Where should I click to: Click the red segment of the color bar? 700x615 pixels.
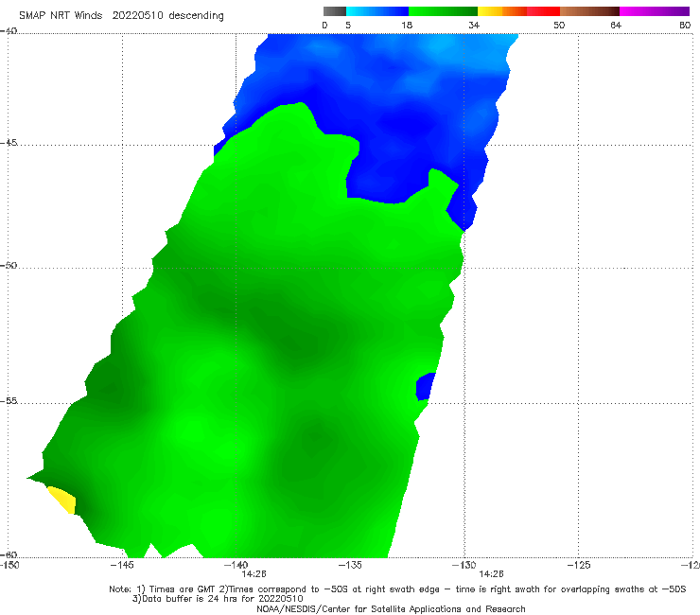(x=543, y=11)
